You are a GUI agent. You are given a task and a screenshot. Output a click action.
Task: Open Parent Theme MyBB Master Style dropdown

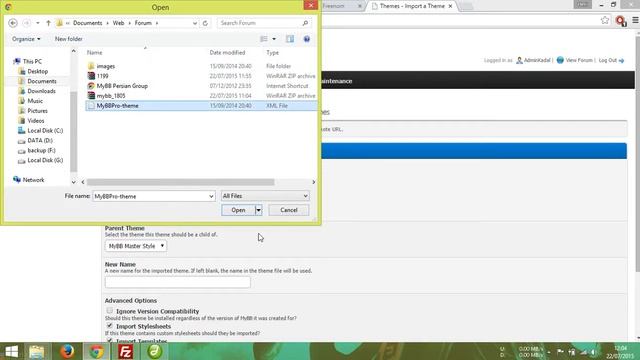136,246
